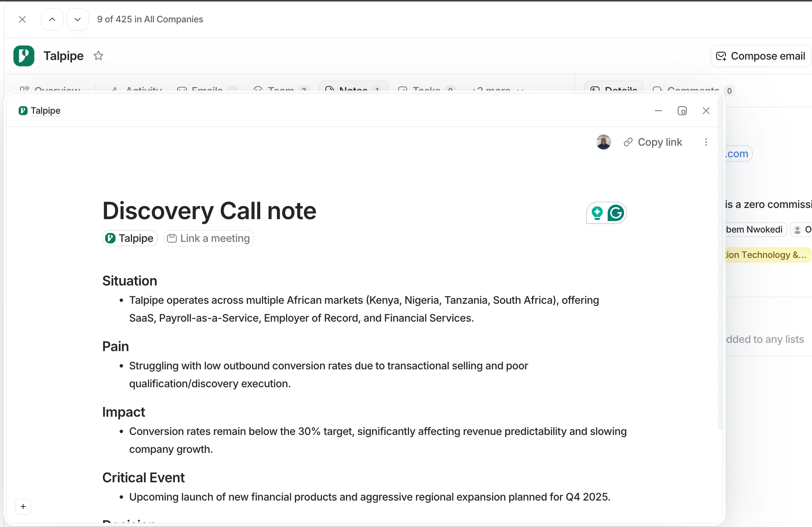Click the Discovery Call note title

click(x=209, y=211)
